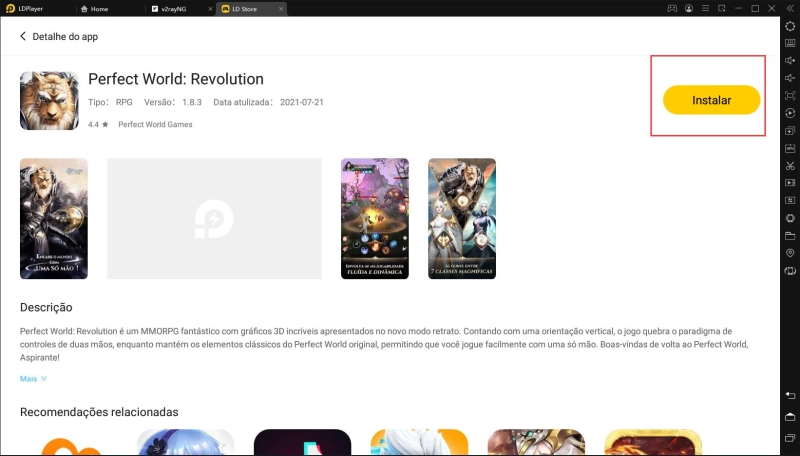Open the '7 Classes Magníficas' screenshot

click(462, 218)
